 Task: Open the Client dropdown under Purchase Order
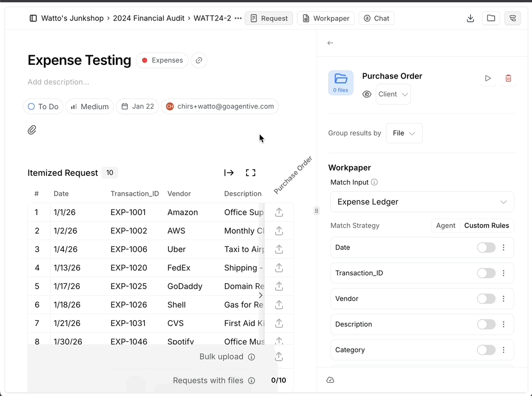click(393, 94)
